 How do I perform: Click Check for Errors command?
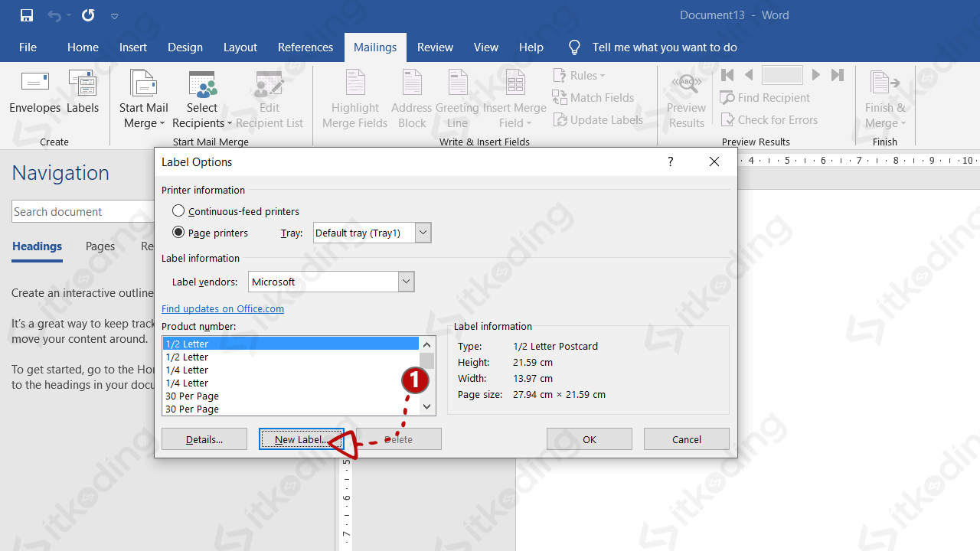[769, 119]
